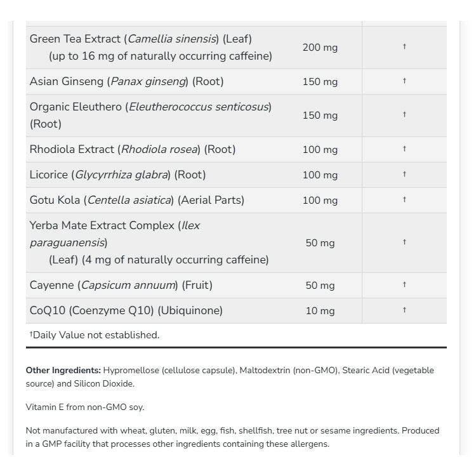The width and height of the screenshot is (476, 476).
Task: Select the Gotu Kola ingredient label
Action: pyautogui.click(x=137, y=200)
